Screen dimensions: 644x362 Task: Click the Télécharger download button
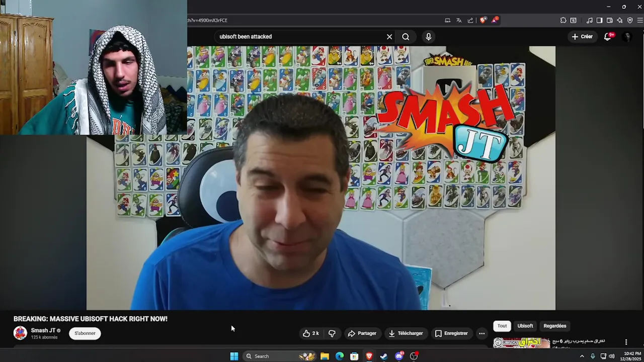point(406,333)
